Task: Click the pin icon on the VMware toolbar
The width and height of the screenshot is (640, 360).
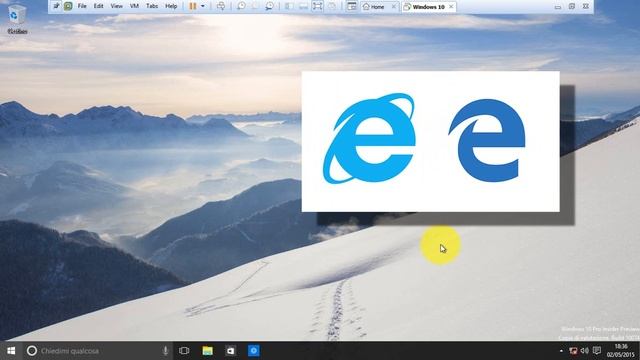Action: point(56,6)
